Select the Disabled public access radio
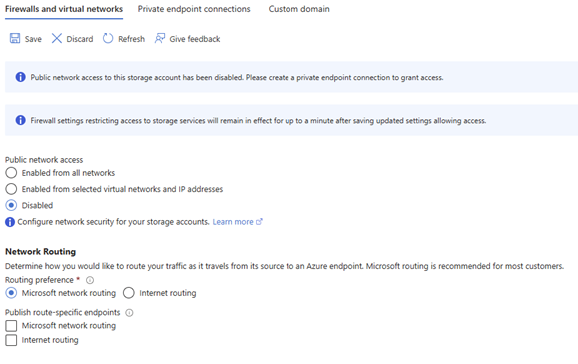578x364 pixels. (x=11, y=205)
